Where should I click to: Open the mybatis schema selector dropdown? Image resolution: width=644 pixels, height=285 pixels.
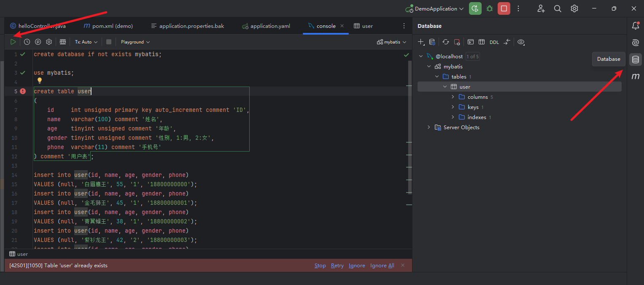pyautogui.click(x=392, y=42)
